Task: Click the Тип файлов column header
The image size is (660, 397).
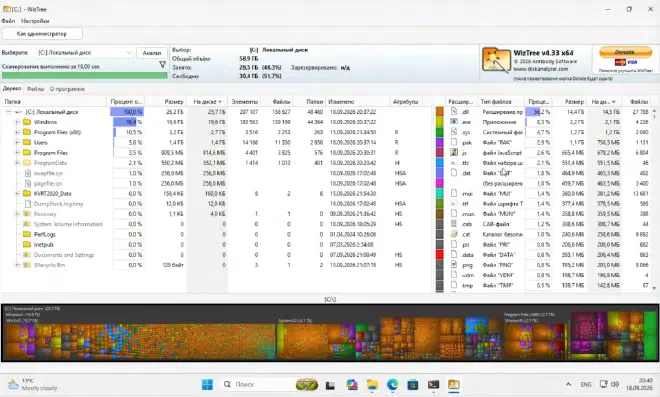Action: 501,101
